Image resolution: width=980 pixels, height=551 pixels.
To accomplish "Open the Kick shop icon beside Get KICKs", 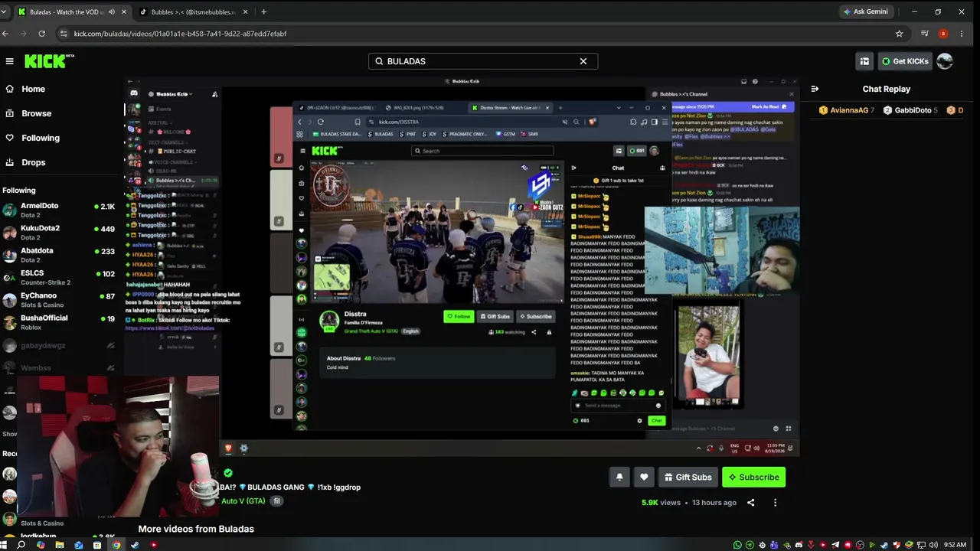I will [x=864, y=61].
